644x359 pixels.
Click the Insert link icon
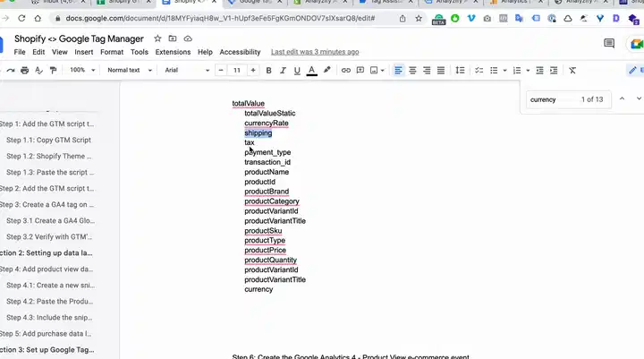pyautogui.click(x=347, y=70)
